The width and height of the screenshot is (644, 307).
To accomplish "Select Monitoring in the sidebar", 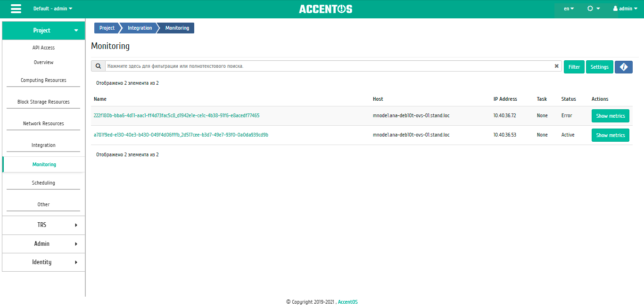I will [x=44, y=164].
